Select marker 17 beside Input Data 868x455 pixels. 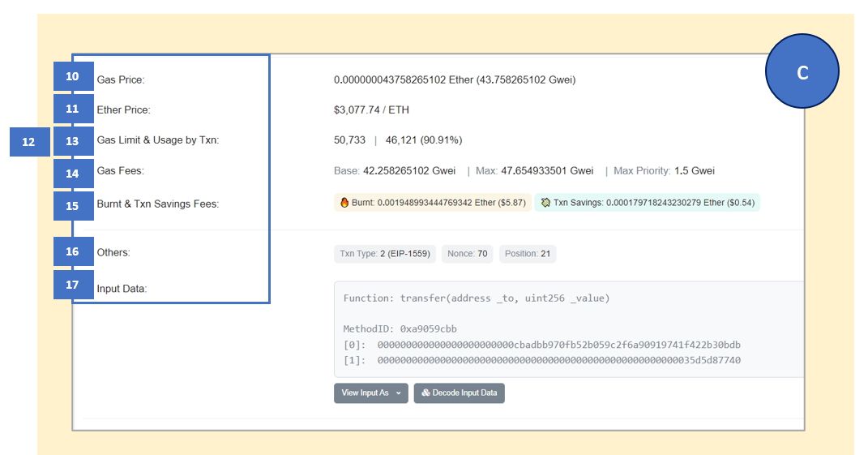[73, 285]
